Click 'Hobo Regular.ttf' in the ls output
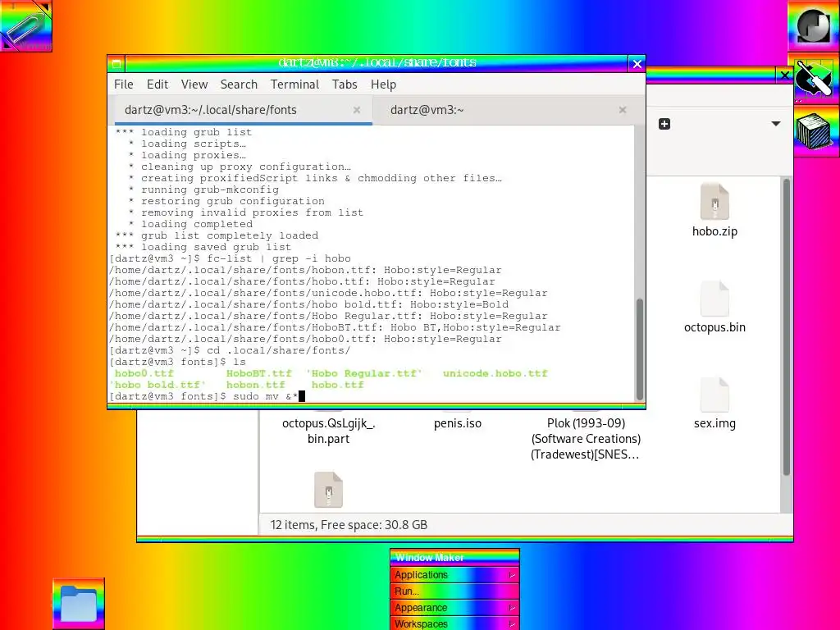Screen dimensions: 840x630 tap(363, 373)
